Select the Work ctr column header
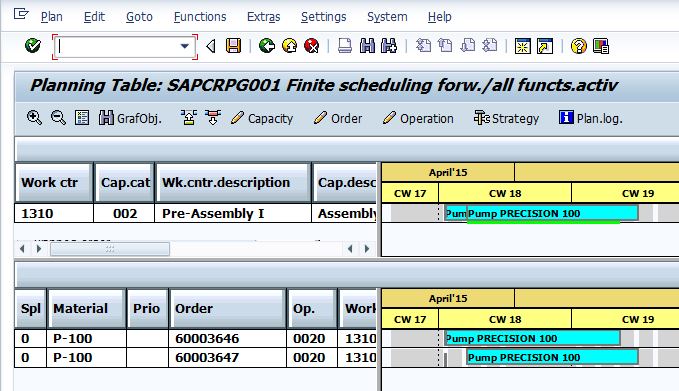The width and height of the screenshot is (679, 391). click(54, 182)
